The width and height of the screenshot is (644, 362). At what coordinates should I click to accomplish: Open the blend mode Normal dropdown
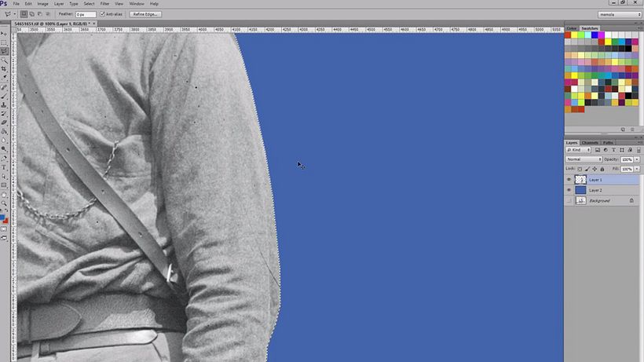pos(584,159)
